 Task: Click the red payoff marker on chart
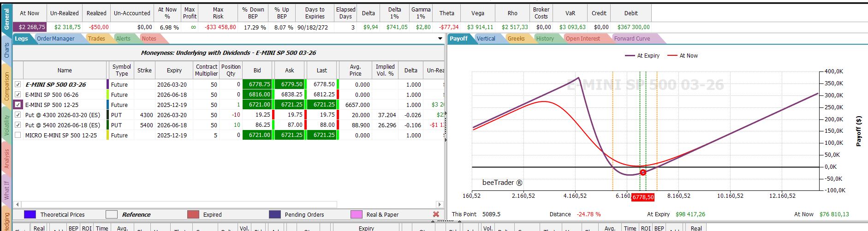pyautogui.click(x=643, y=172)
